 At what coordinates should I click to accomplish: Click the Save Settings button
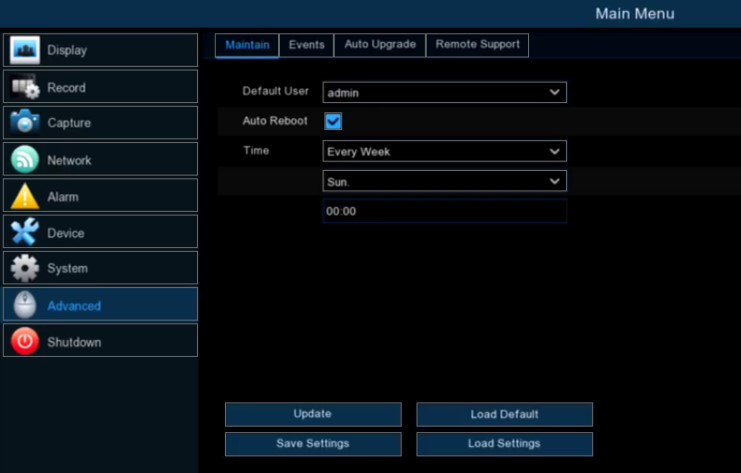(313, 443)
